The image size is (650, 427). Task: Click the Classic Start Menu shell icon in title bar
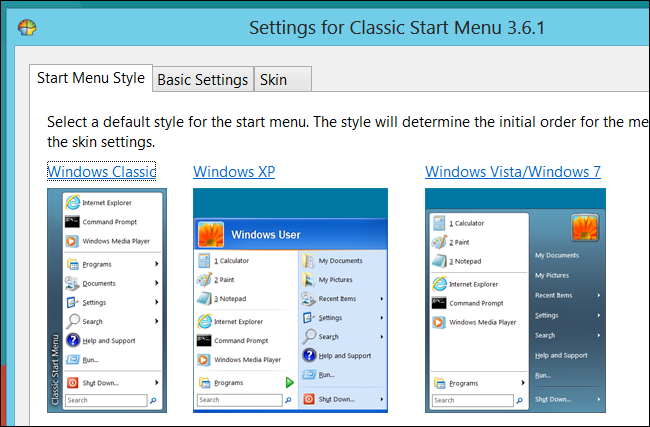27,28
